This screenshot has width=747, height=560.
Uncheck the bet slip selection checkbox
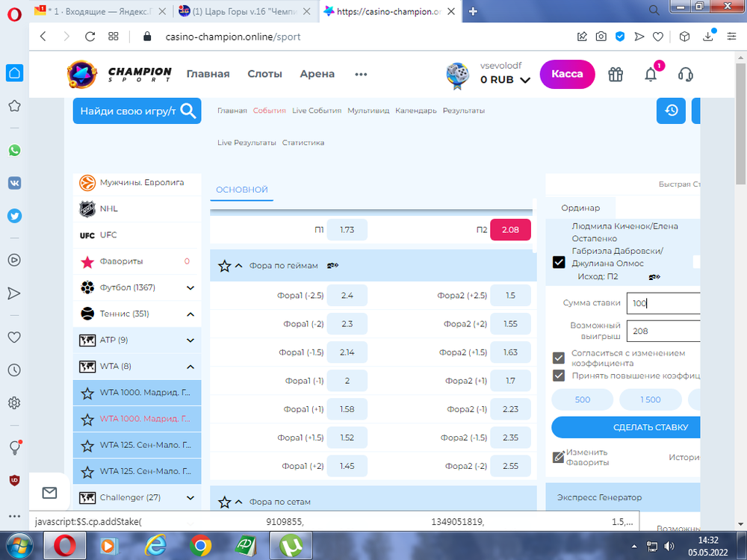click(x=559, y=262)
